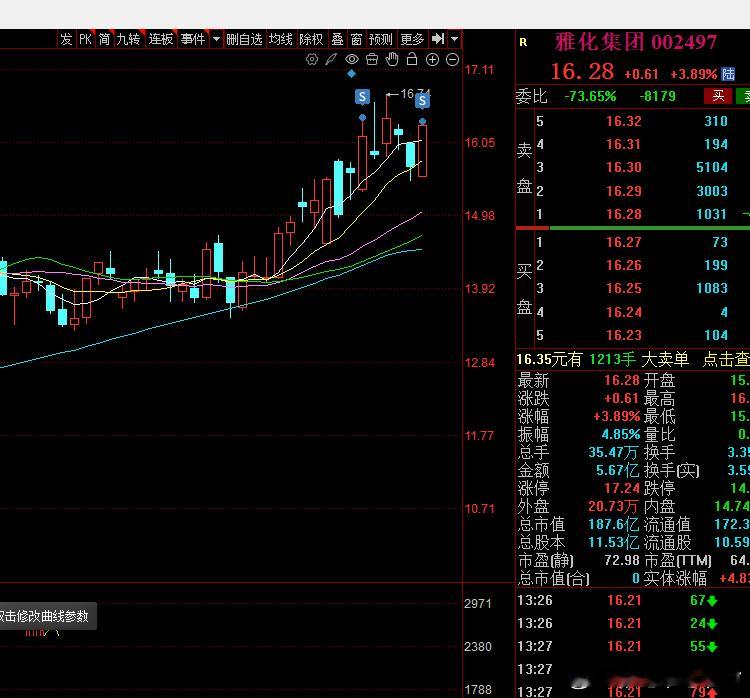Click the stock title 雅化集团 002497

click(x=636, y=42)
